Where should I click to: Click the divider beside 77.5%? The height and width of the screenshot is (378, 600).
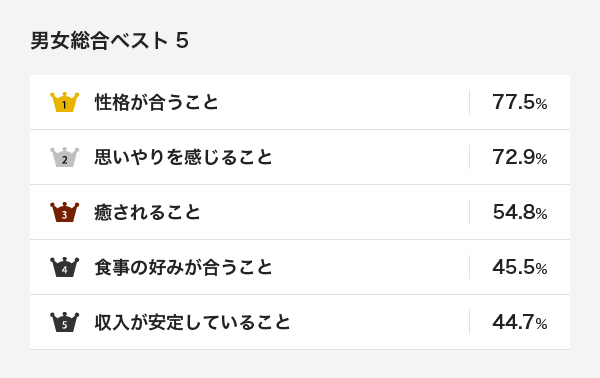click(x=470, y=102)
